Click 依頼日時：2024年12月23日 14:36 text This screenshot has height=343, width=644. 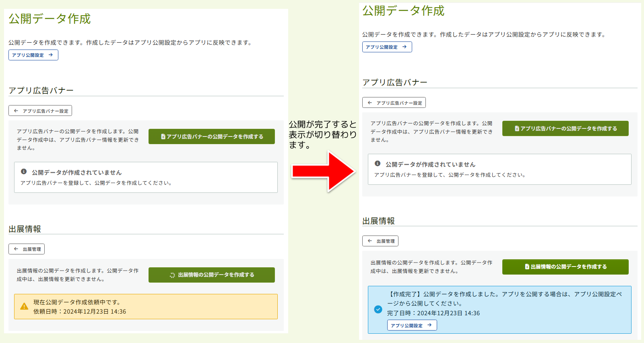click(80, 312)
